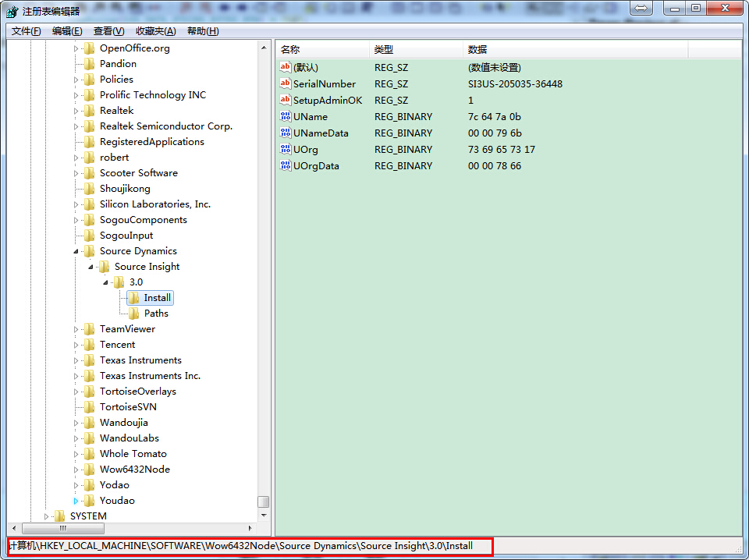Viewport: 749px width, 560px height.
Task: Click the UOrgData binary value icon
Action: 286,165
